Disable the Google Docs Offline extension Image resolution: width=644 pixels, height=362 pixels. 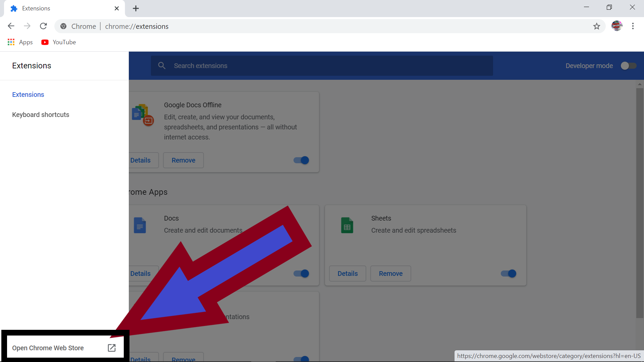(301, 160)
